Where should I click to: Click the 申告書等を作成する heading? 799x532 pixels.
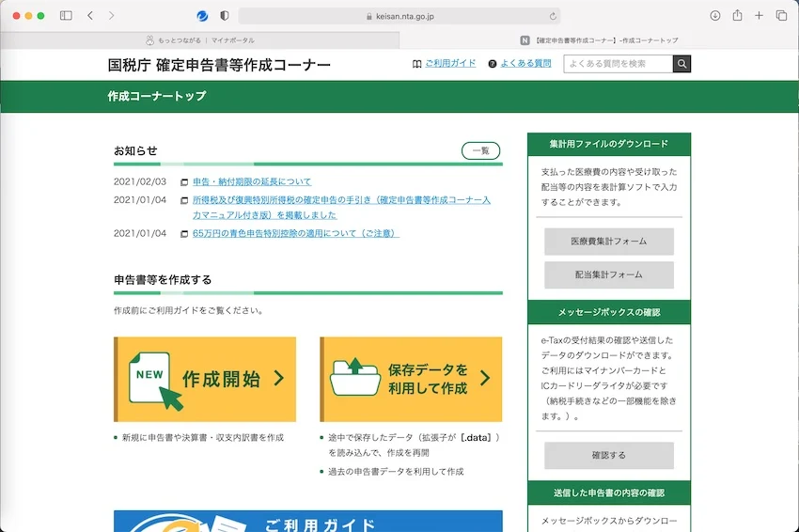click(163, 280)
